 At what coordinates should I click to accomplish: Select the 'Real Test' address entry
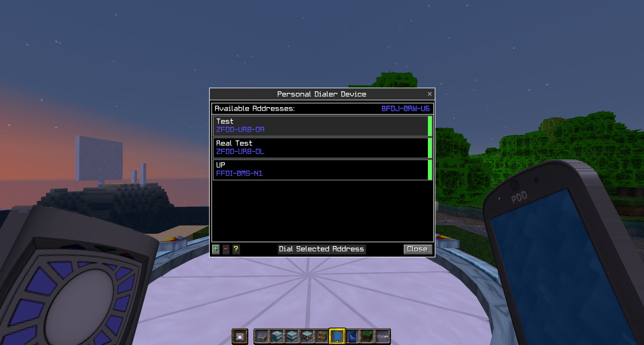[322, 147]
